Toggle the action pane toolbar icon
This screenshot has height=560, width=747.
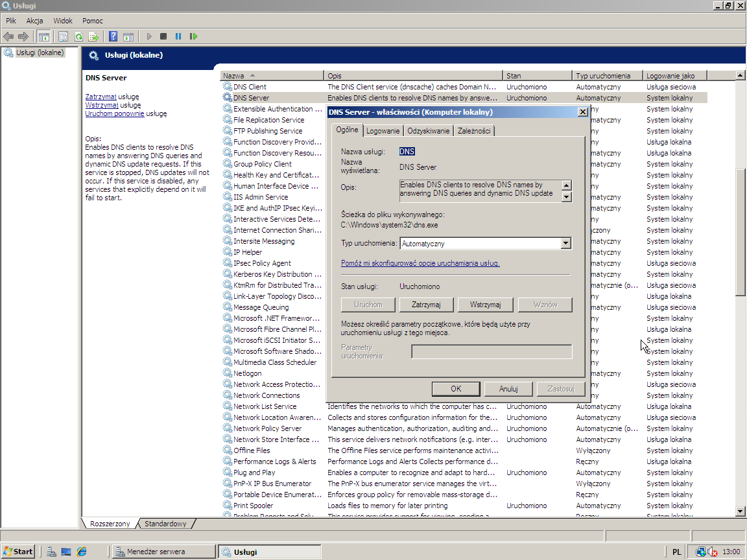128,36
